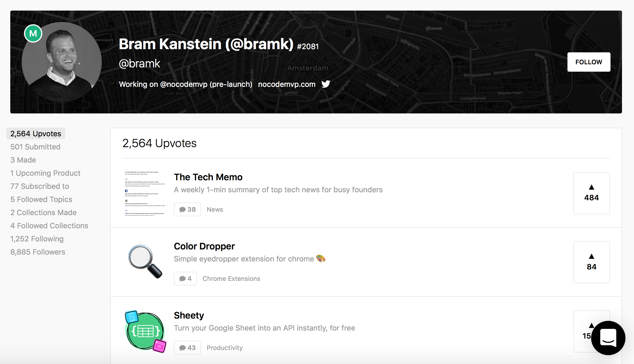Open The Tech Memo thumbnail image
Viewport: 634px width, 364px height.
point(145,193)
